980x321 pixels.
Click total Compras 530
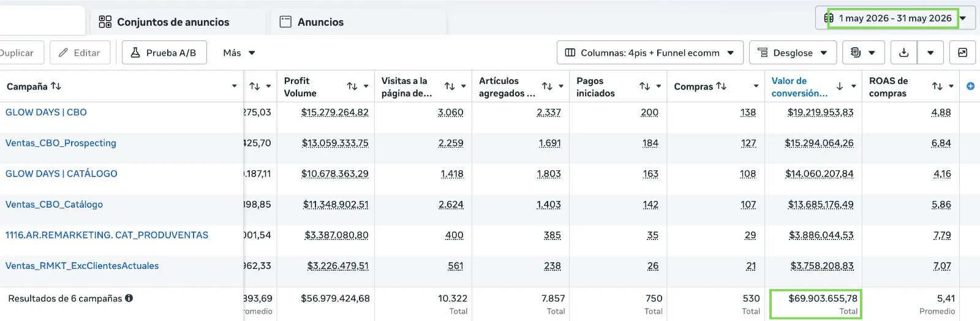[x=752, y=298]
